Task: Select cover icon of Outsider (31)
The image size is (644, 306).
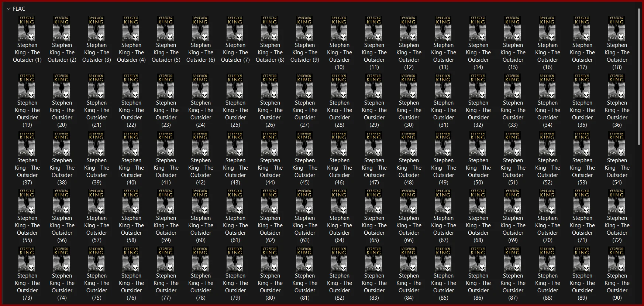Action: coord(444,86)
